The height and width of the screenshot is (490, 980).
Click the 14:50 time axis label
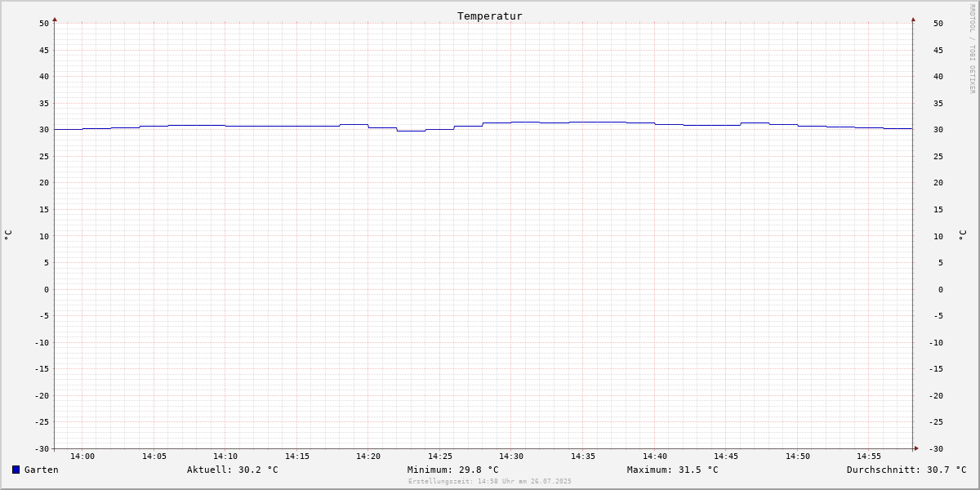tap(798, 457)
